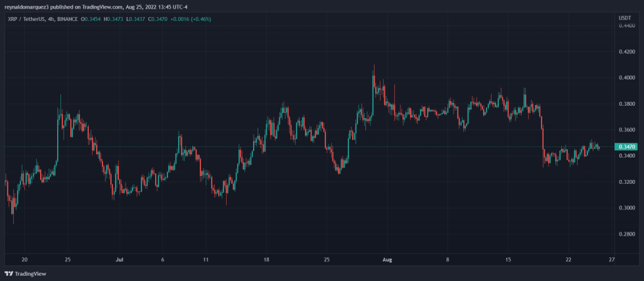Image resolution: width=644 pixels, height=281 pixels.
Task: Click the 22 date axis label
Action: pos(568,259)
